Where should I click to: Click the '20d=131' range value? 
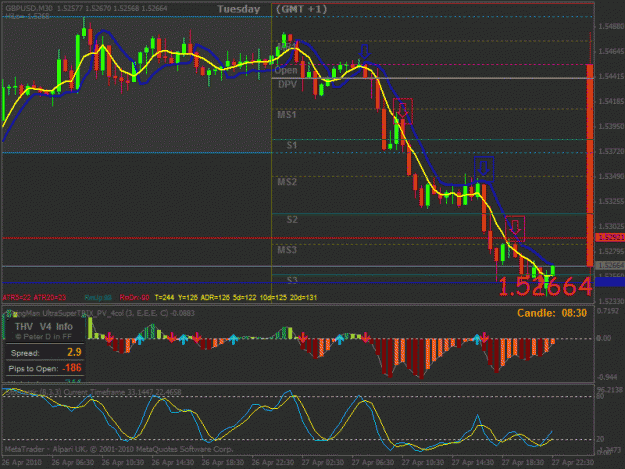tap(304, 297)
